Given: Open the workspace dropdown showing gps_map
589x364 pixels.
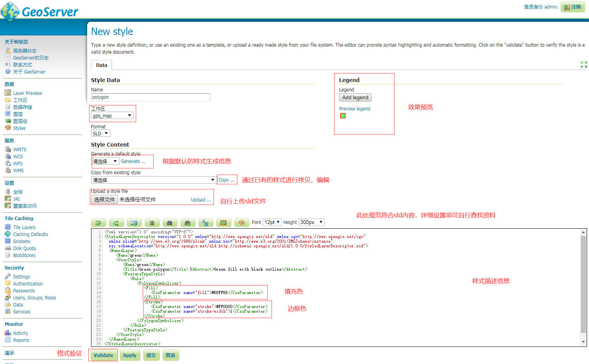Looking at the screenshot, I should pos(112,115).
